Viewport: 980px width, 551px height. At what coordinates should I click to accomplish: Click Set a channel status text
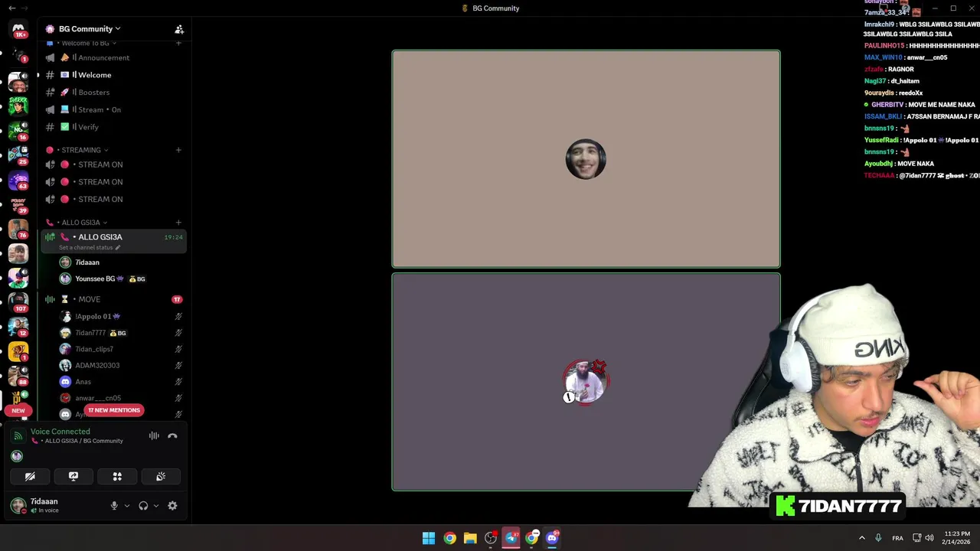click(x=86, y=248)
